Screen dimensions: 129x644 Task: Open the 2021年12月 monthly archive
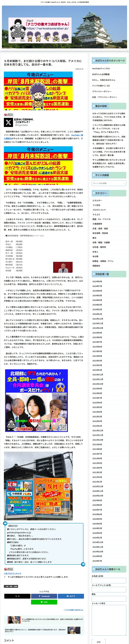(x=98, y=431)
